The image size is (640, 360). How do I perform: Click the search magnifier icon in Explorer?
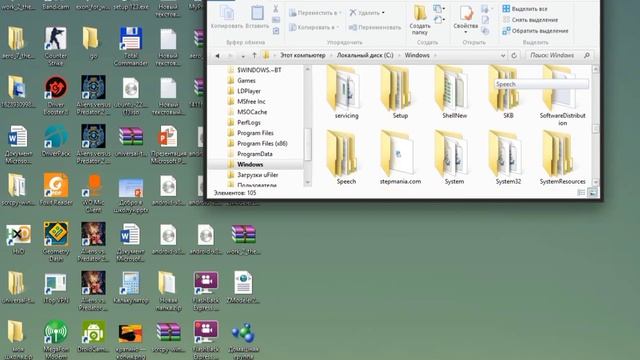tap(587, 55)
